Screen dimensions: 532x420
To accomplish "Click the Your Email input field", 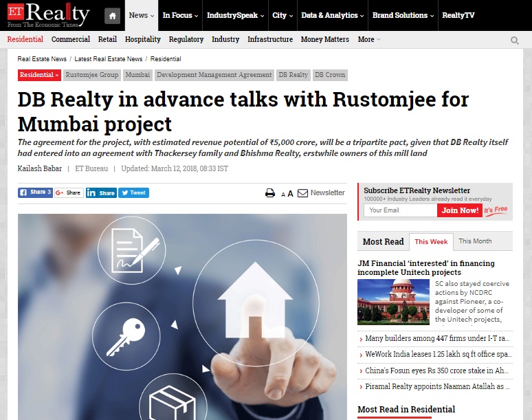I will click(x=400, y=210).
